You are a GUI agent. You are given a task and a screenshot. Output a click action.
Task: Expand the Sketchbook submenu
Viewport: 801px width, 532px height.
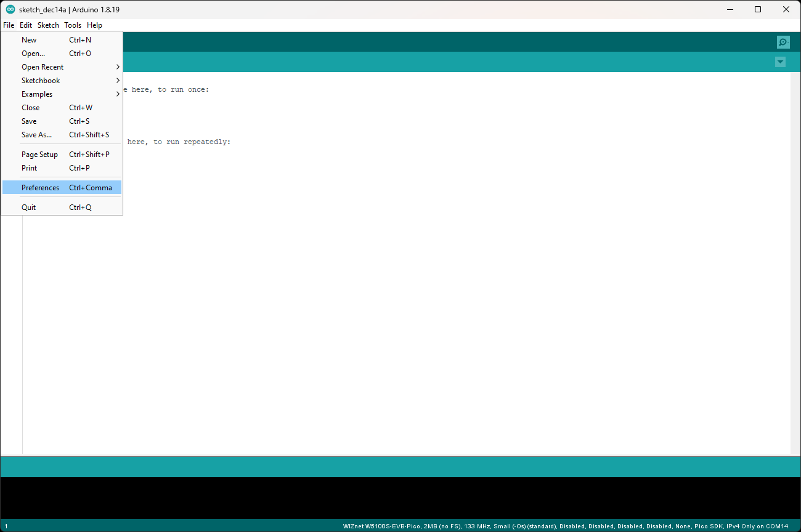62,81
